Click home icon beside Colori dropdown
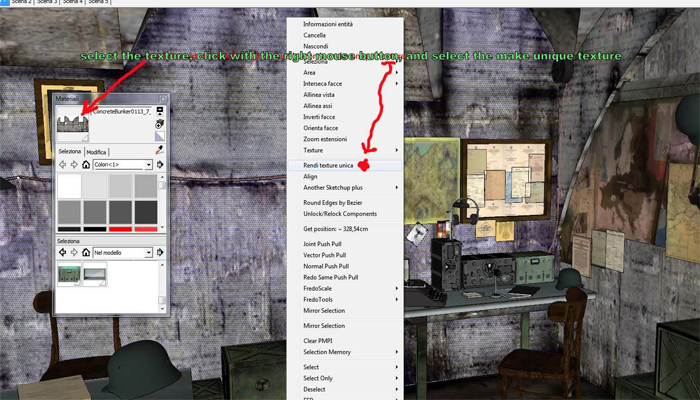The width and height of the screenshot is (700, 400). pos(86,164)
